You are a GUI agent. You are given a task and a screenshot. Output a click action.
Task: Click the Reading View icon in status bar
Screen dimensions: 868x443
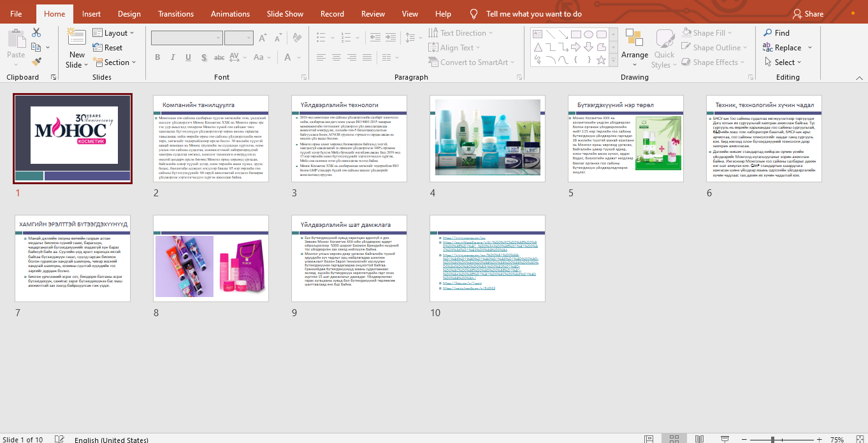point(699,440)
